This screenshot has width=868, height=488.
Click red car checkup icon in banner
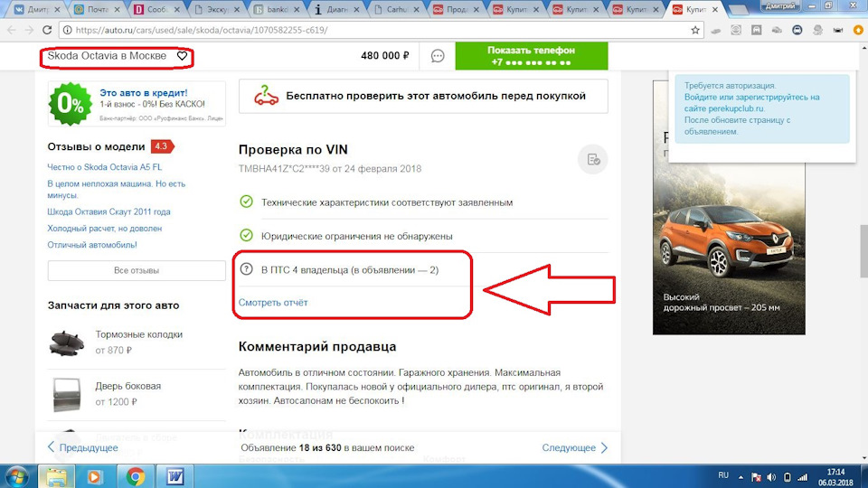(266, 96)
